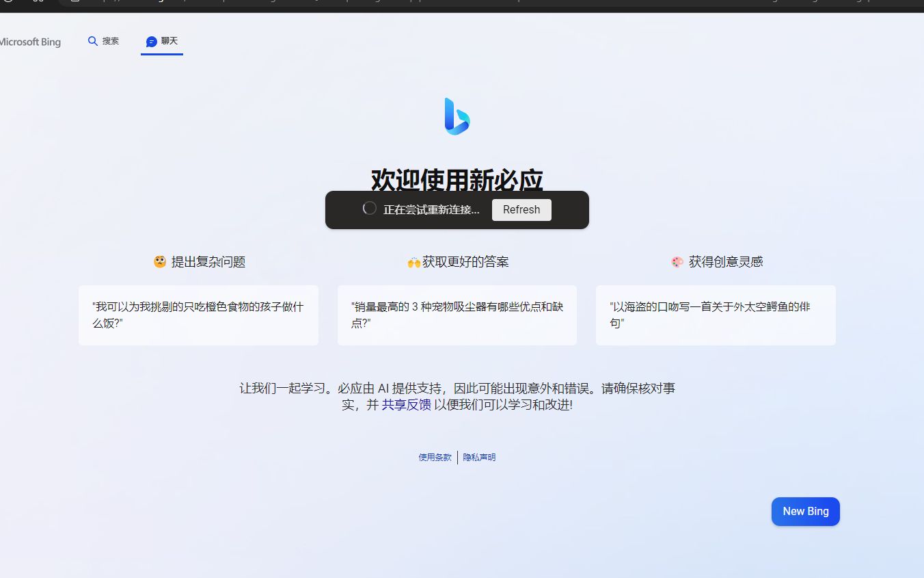Click the reconnecting spinner icon
Screen dimensions: 924x578
click(369, 209)
